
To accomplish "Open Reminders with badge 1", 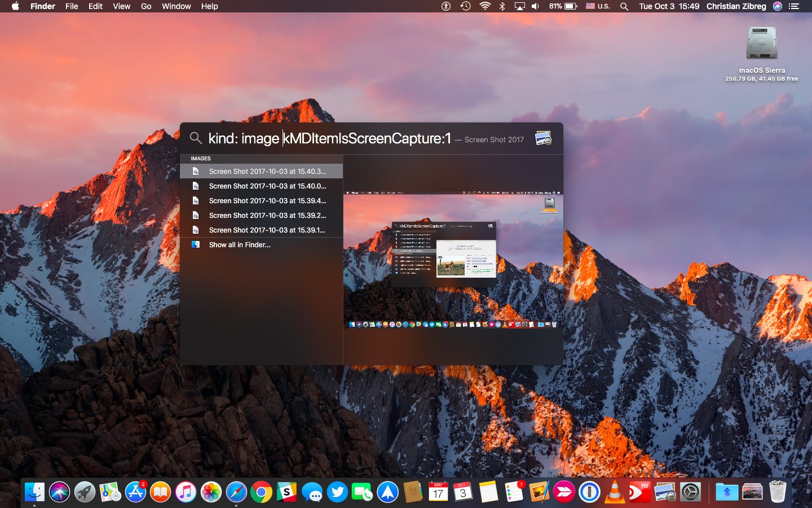I will coord(514,492).
